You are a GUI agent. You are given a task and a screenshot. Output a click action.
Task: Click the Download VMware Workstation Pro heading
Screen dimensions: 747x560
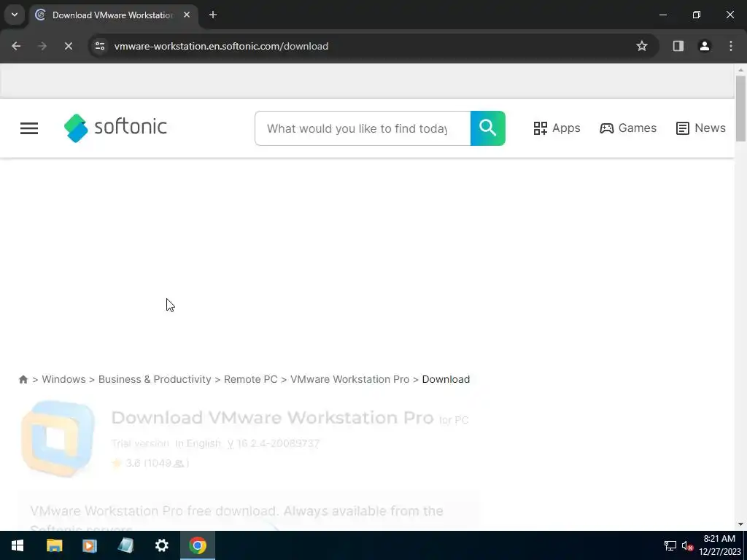pos(273,418)
